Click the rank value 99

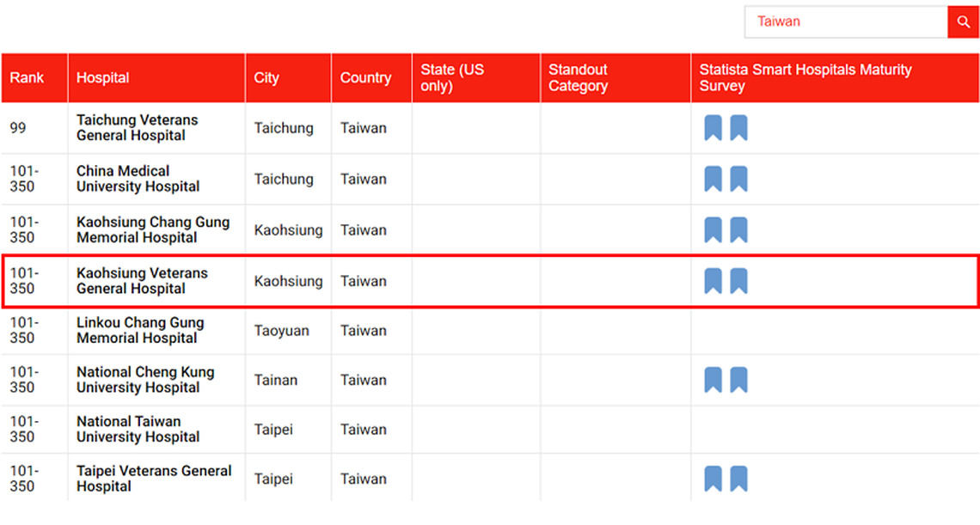[18, 128]
